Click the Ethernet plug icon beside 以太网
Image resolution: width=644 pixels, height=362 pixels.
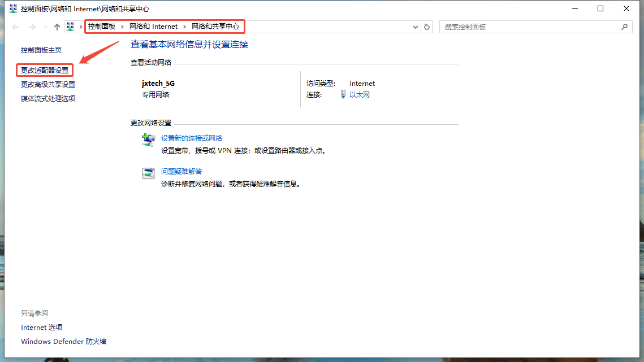343,94
